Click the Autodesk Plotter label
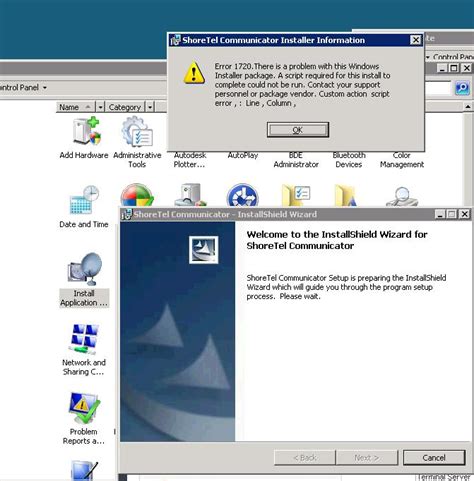 click(x=190, y=160)
